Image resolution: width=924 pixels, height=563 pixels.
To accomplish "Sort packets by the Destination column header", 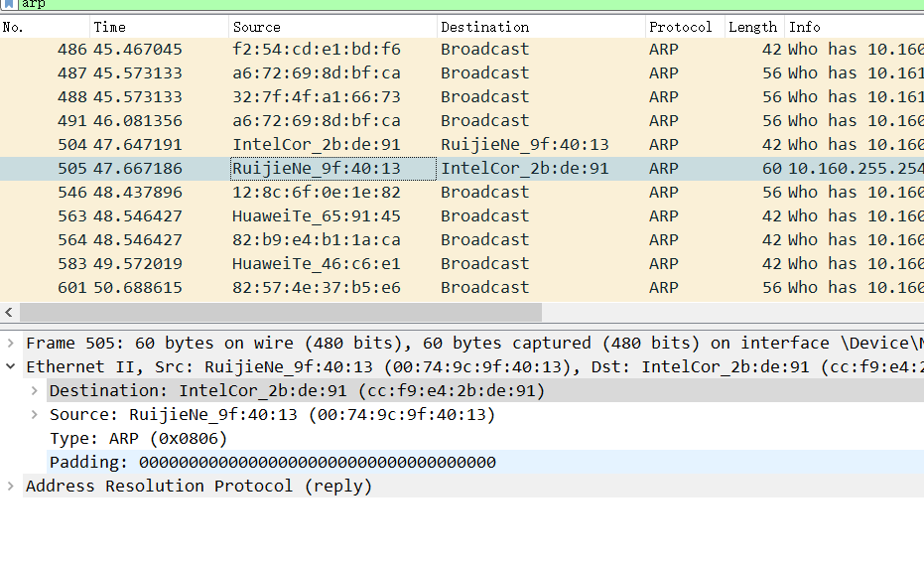I will 541,27.
